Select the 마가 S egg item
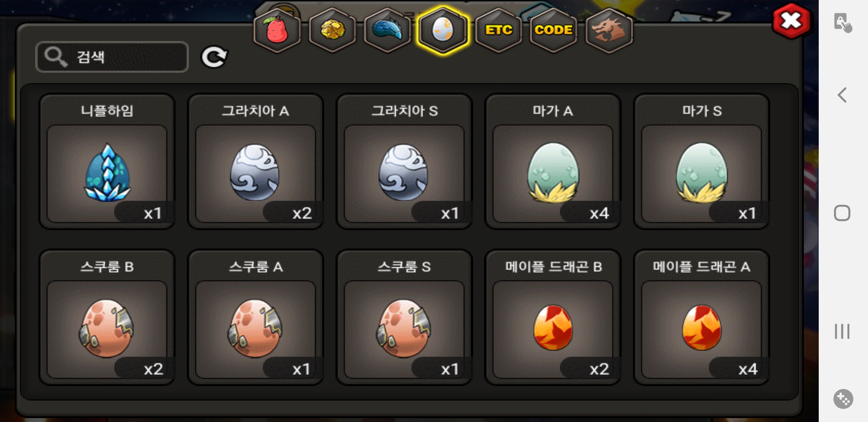Screen dimensions: 868x422 pyautogui.click(x=701, y=161)
